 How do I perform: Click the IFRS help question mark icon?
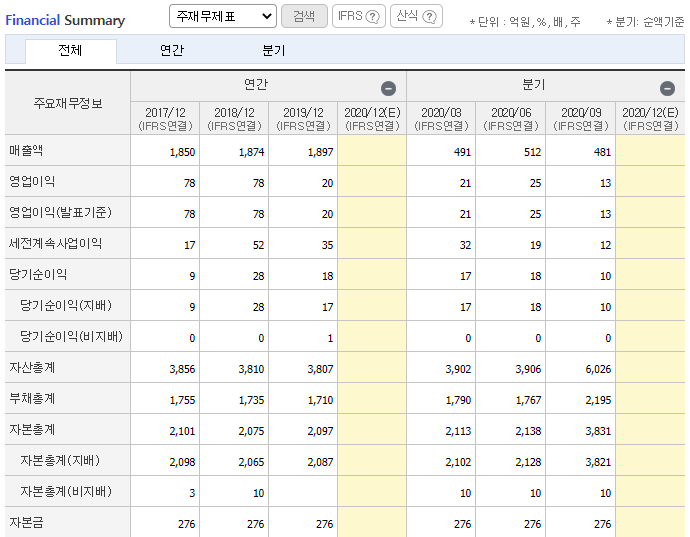coord(373,17)
